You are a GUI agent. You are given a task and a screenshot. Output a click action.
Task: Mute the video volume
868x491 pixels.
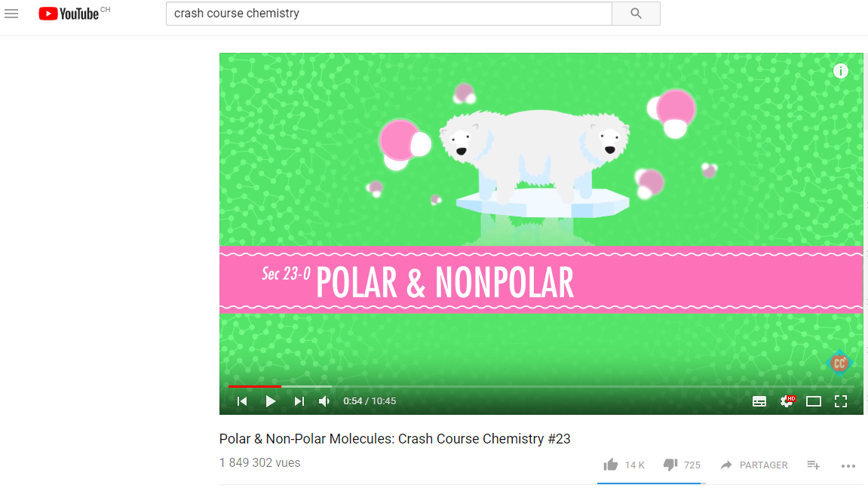tap(324, 401)
